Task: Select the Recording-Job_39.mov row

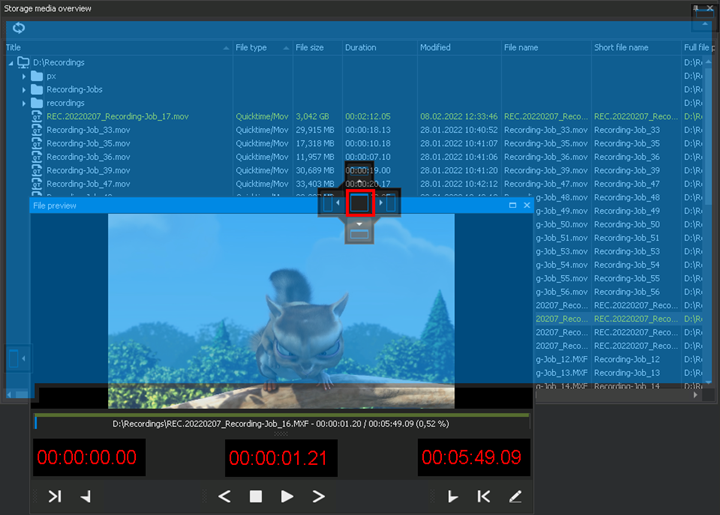Action: (x=354, y=170)
